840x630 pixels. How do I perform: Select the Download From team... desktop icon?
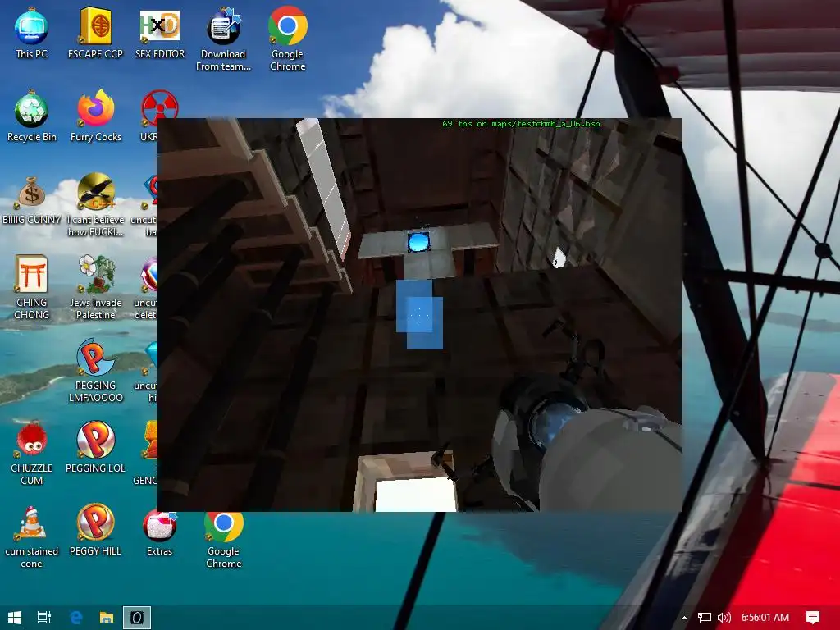point(223,39)
